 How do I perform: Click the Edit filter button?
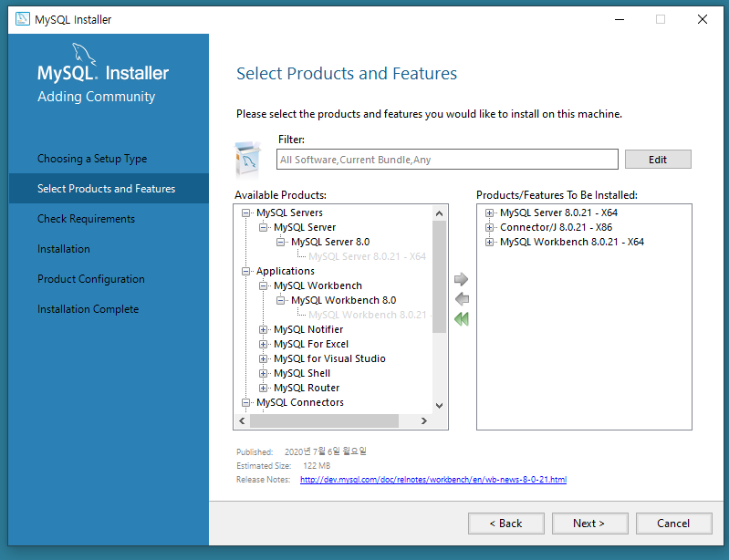pos(658,160)
